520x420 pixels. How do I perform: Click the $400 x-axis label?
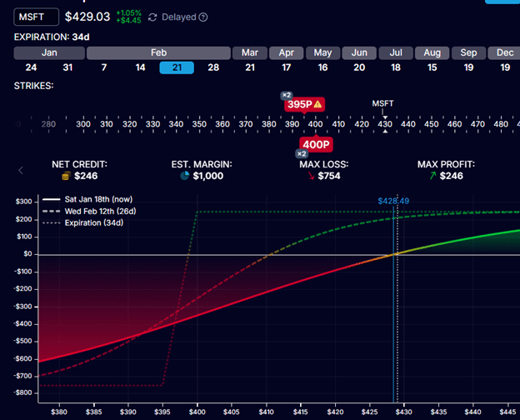(x=197, y=412)
